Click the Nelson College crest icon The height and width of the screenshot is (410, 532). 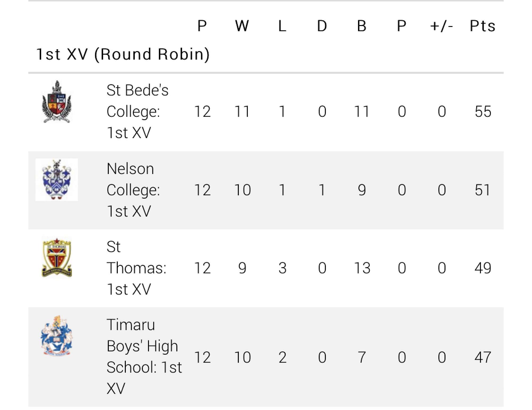57,180
